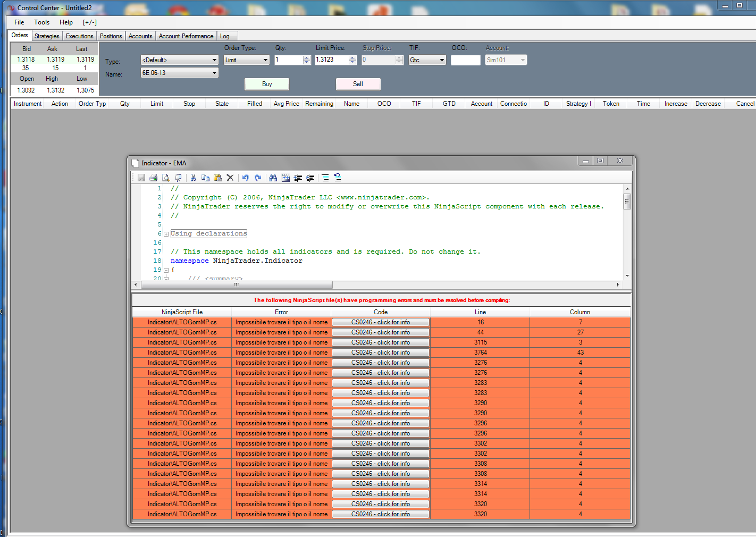The height and width of the screenshot is (537, 756).
Task: Click the greyed Save icon in the editor toolbar
Action: (141, 178)
